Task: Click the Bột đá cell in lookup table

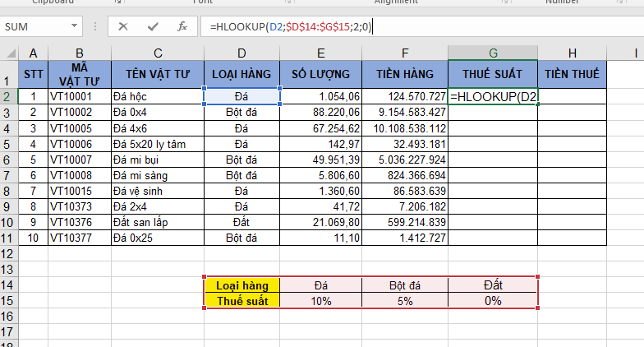Action: tap(405, 285)
